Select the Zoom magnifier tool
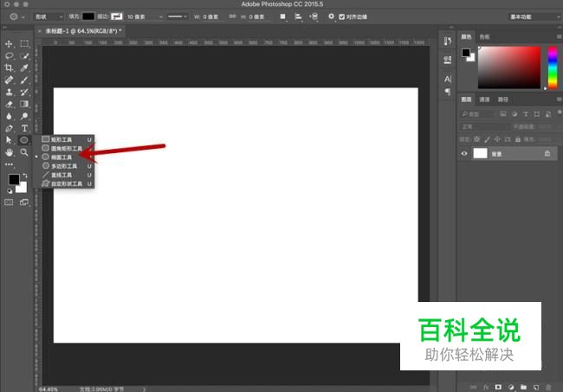The height and width of the screenshot is (392, 563). (24, 151)
